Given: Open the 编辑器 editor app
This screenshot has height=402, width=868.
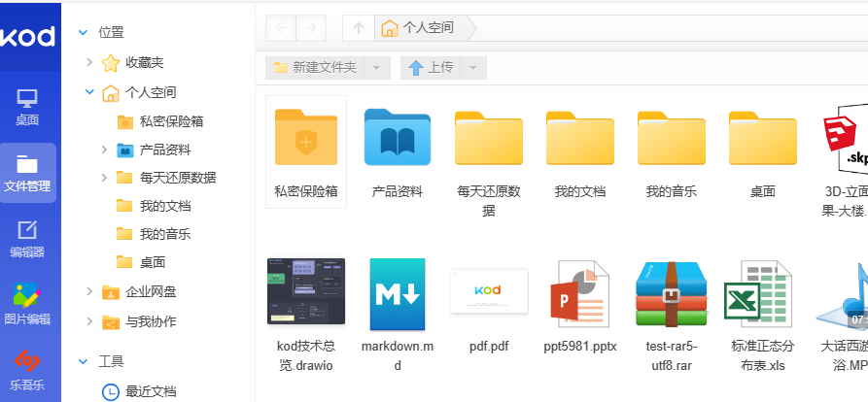Looking at the screenshot, I should (27, 240).
